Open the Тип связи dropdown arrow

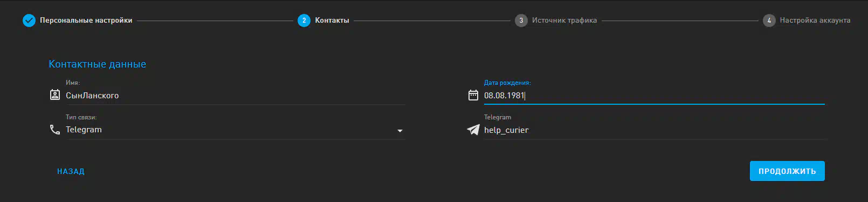tap(400, 131)
